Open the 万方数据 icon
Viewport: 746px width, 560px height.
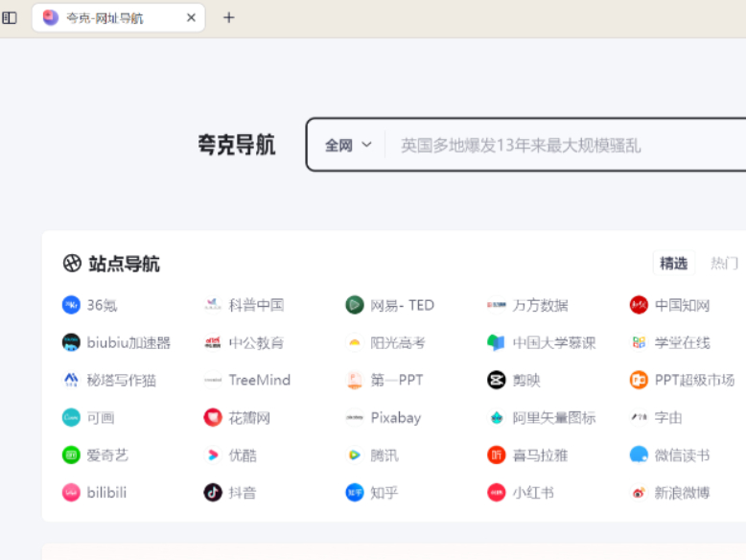(497, 305)
